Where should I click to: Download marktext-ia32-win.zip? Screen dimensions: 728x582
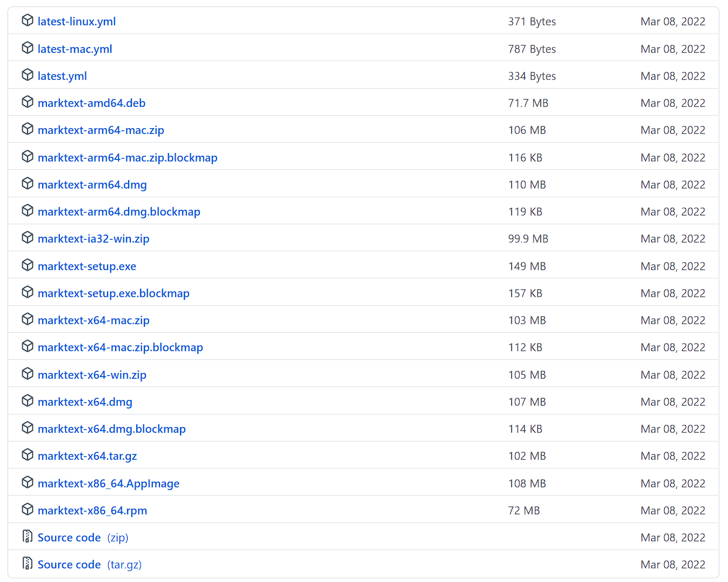coord(93,239)
